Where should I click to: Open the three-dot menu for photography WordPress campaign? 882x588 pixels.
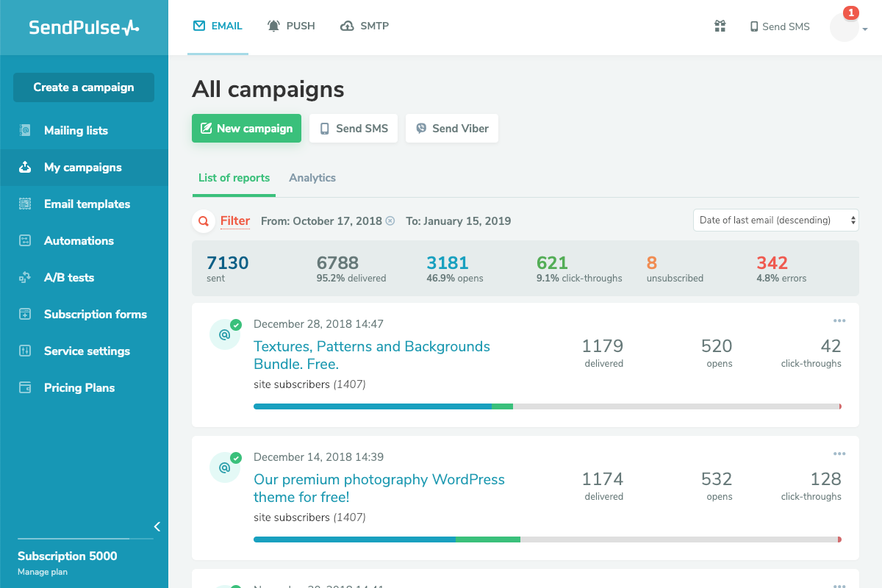(x=839, y=453)
